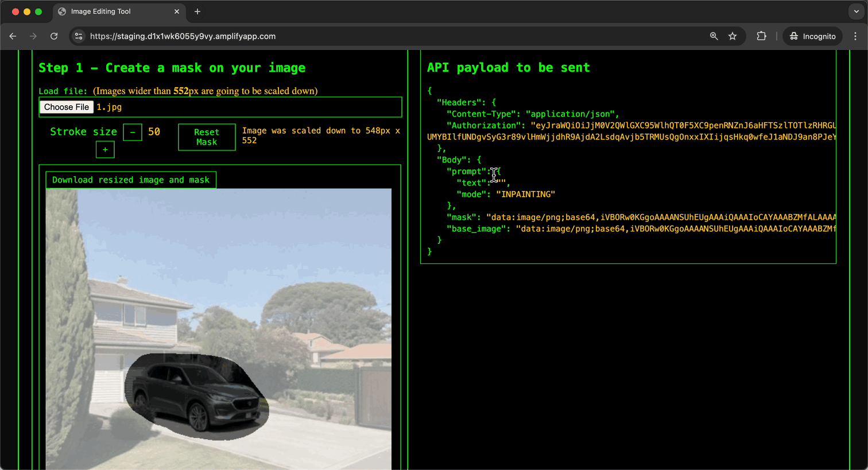Increase the stroke size with plus
Viewport: 868px width, 470px height.
coord(105,149)
